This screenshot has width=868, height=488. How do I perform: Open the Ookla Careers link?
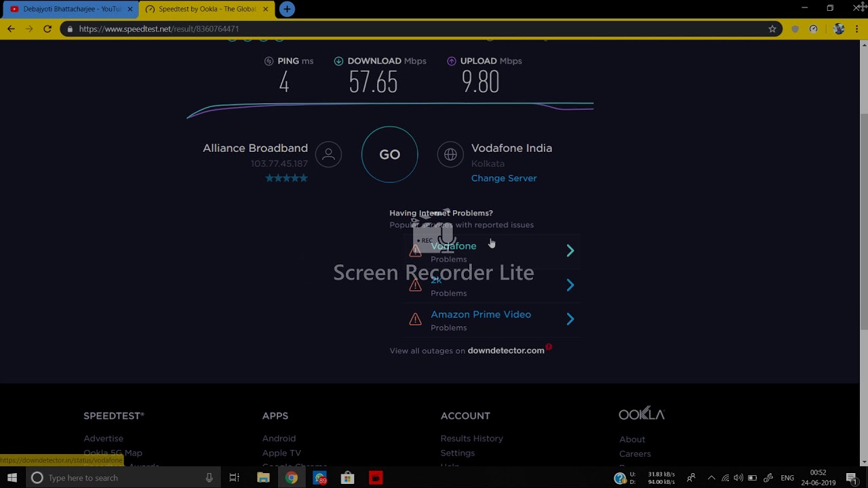pyautogui.click(x=635, y=453)
